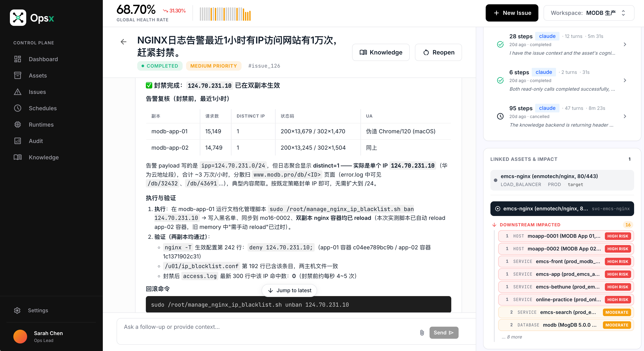
Task: Click the Runtimes chip icon
Action: pyautogui.click(x=17, y=124)
